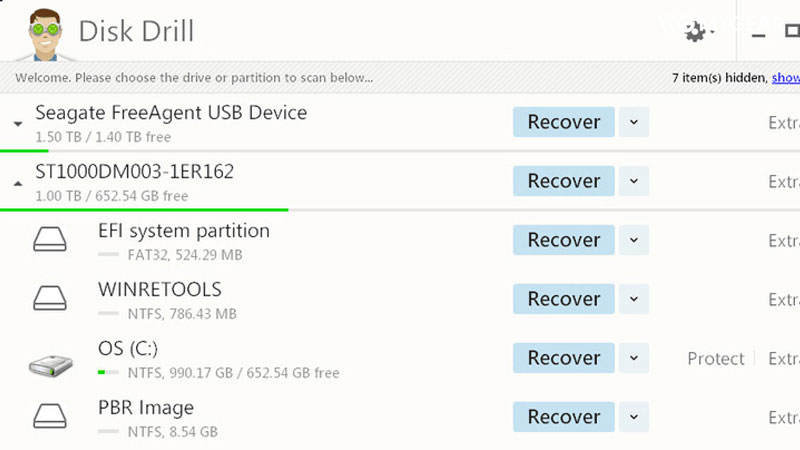
Task: Recover the Seagate FreeAgent USB Device
Action: pyautogui.click(x=564, y=122)
